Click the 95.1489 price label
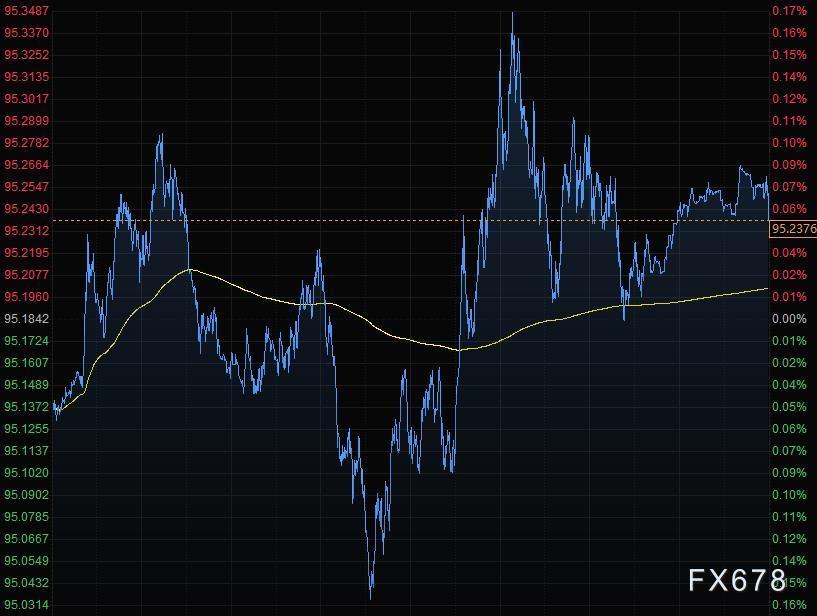817x616 pixels. (x=27, y=385)
